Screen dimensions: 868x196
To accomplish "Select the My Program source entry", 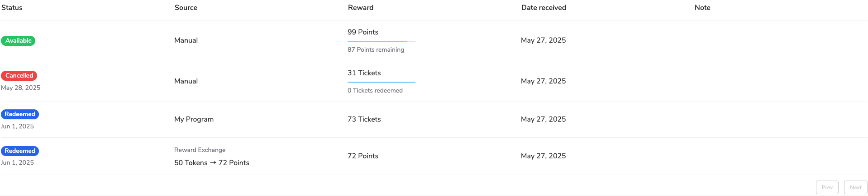I will tap(194, 119).
